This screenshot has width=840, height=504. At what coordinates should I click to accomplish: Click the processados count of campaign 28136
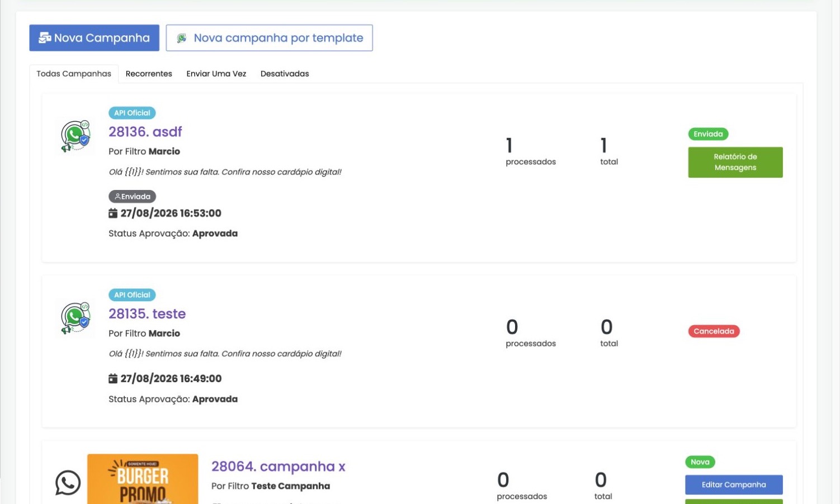tap(509, 145)
